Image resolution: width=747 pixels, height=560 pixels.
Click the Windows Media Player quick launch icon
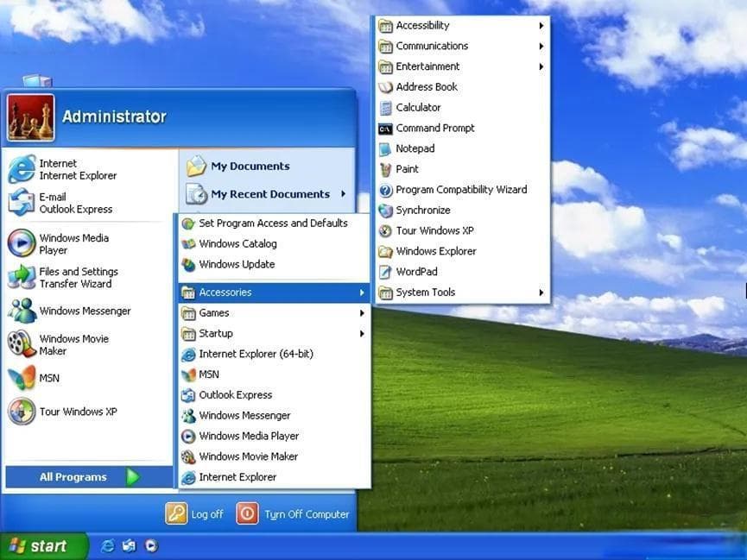point(151,545)
